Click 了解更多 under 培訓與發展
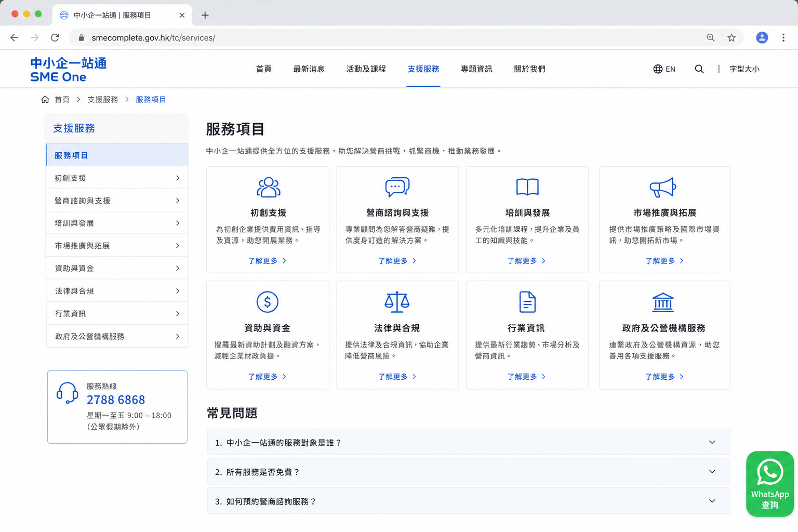Image resolution: width=798 pixels, height=532 pixels. (x=527, y=261)
